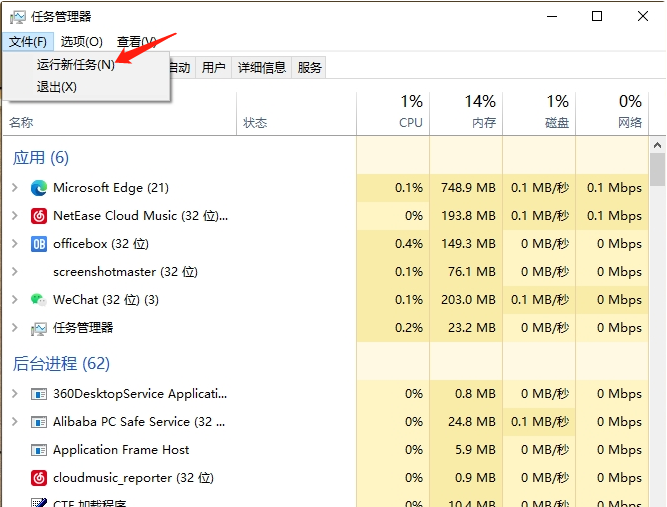Switch to the 服务 tab

click(x=309, y=67)
